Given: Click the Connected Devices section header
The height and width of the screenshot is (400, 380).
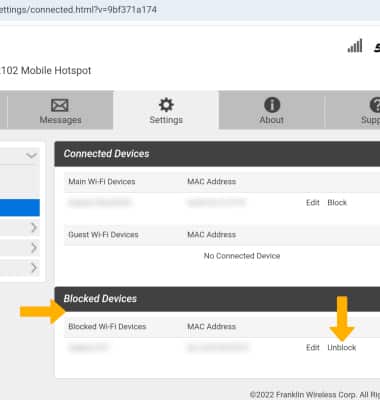Looking at the screenshot, I should tap(217, 154).
